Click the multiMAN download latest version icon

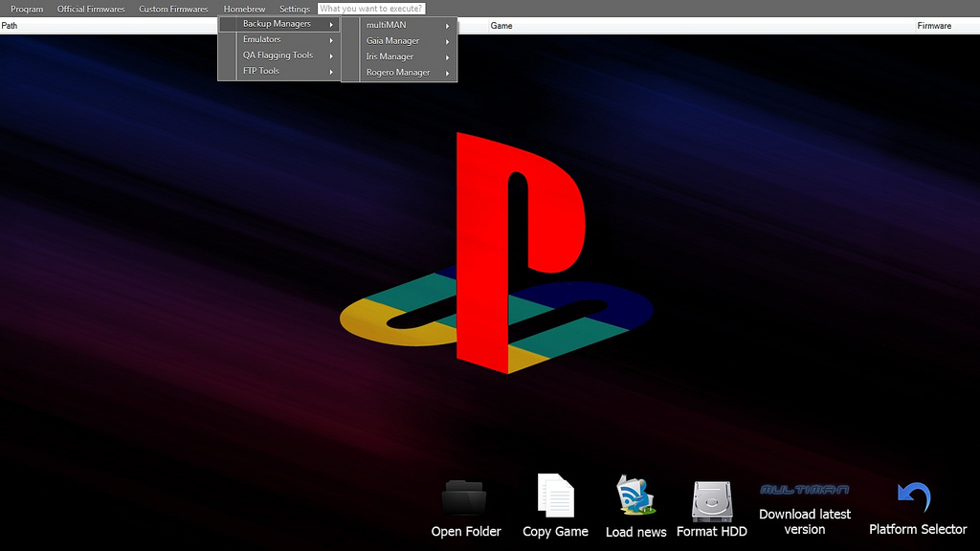pyautogui.click(x=804, y=490)
